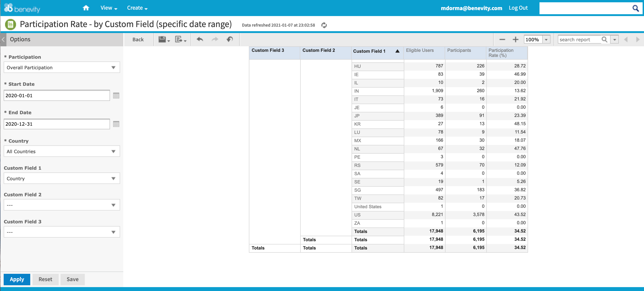
Task: Click the mdorma@benevity.com account link
Action: click(x=471, y=8)
